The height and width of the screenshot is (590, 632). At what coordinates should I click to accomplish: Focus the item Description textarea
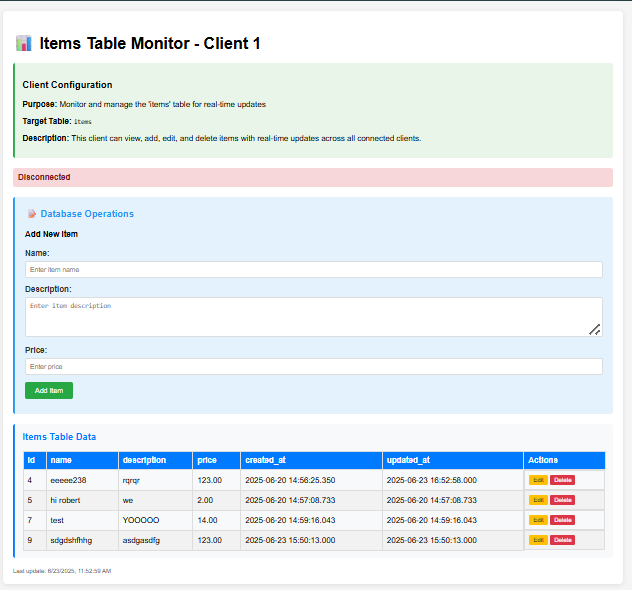pos(314,317)
